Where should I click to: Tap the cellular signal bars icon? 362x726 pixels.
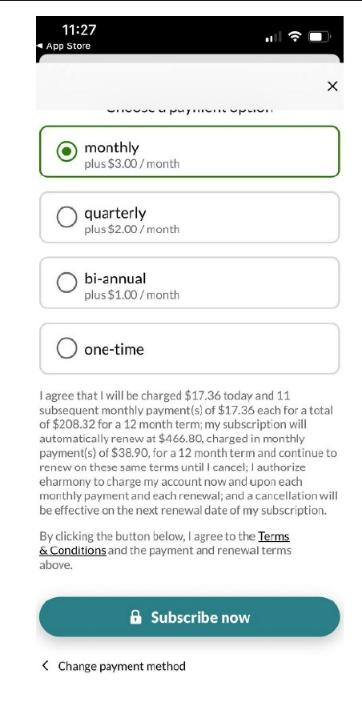pos(273,37)
